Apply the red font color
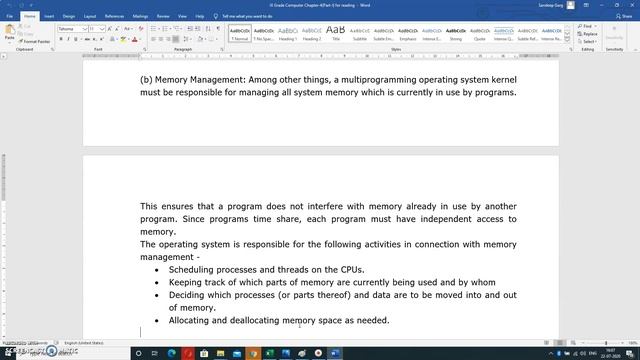 tap(135, 39)
